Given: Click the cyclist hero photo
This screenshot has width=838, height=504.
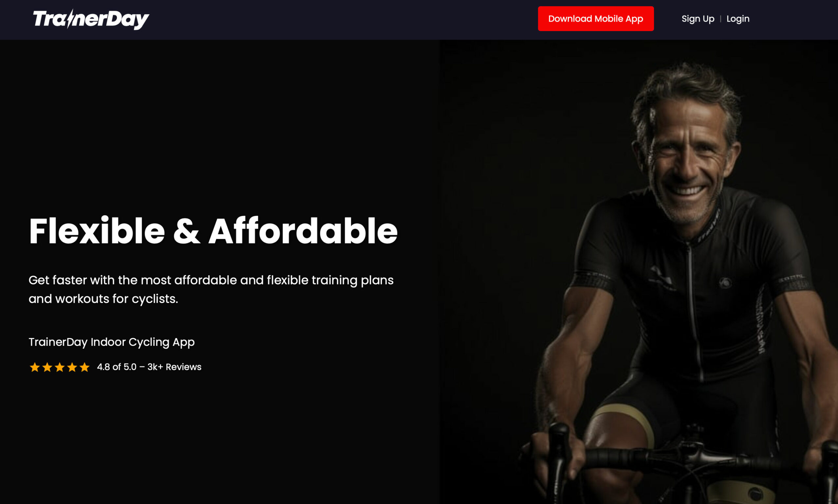Looking at the screenshot, I should 639,272.
